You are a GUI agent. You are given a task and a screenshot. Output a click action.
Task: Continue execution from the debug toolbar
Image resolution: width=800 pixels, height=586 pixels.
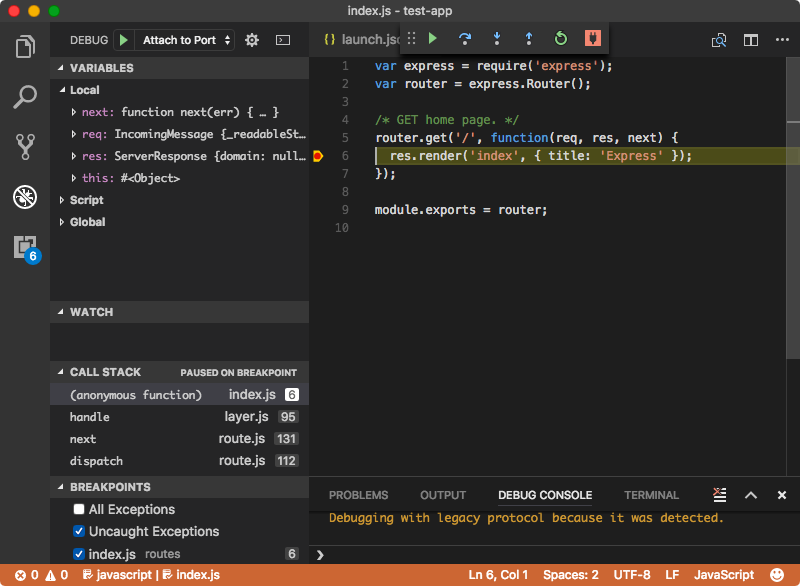click(x=433, y=38)
